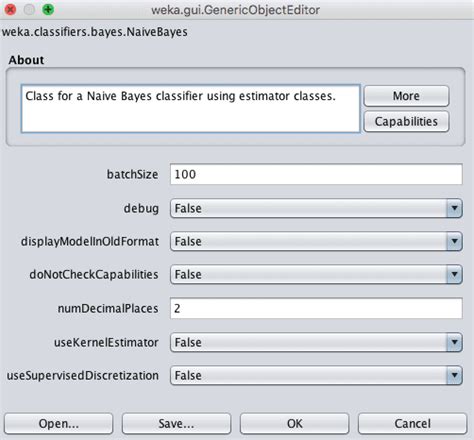The image size is (474, 440).
Task: Click the useKernelEstimator label
Action: click(x=106, y=343)
